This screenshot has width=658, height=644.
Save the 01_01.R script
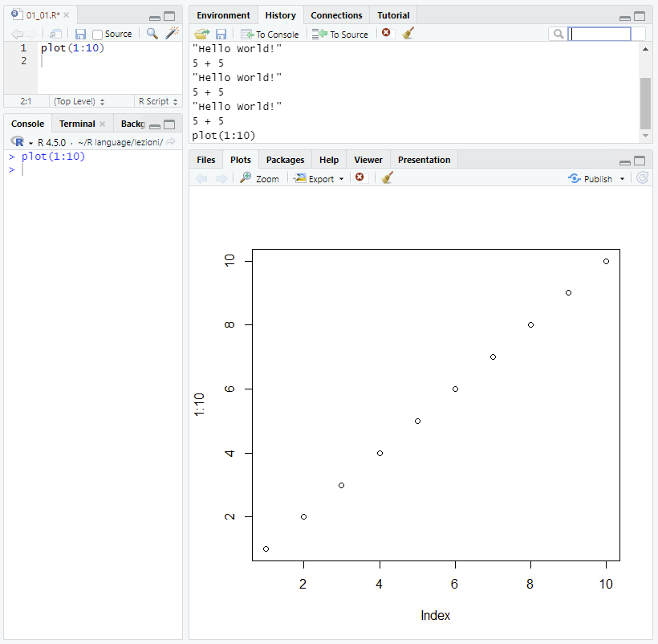(80, 34)
